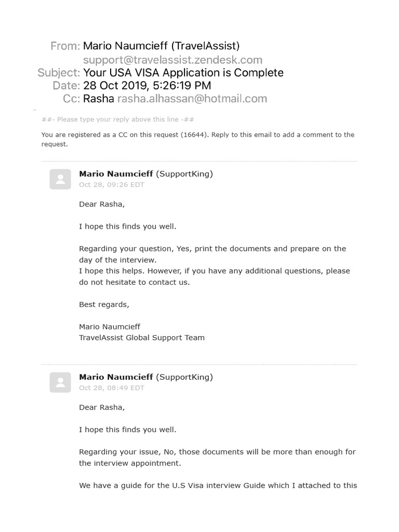This screenshot has height=532, width=399.
Task: Click Mario Naumcieff (SupportKing) on the 09:26 message
Action: (x=145, y=174)
